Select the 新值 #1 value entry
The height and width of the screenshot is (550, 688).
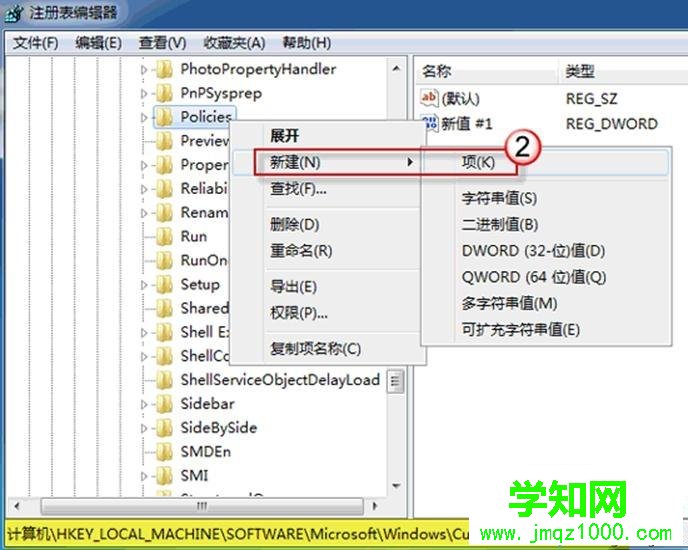(x=466, y=124)
